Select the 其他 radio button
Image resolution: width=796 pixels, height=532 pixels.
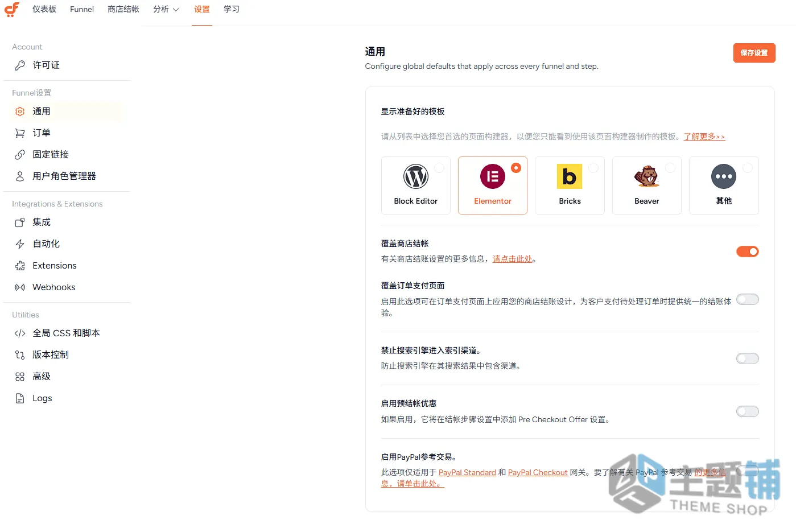point(748,168)
